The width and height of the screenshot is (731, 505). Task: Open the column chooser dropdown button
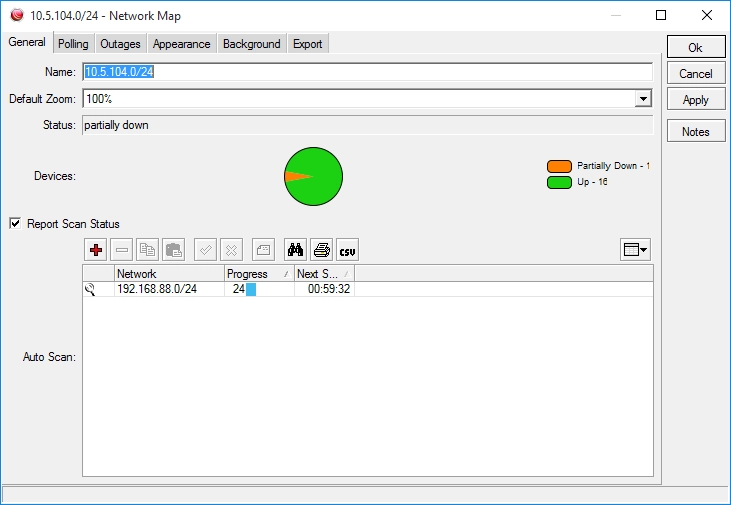(x=635, y=250)
